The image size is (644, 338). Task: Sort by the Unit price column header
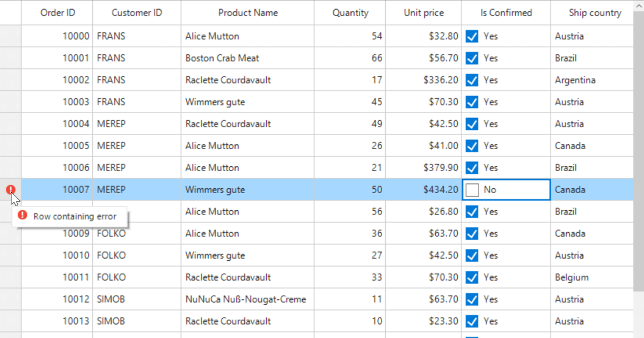(423, 13)
